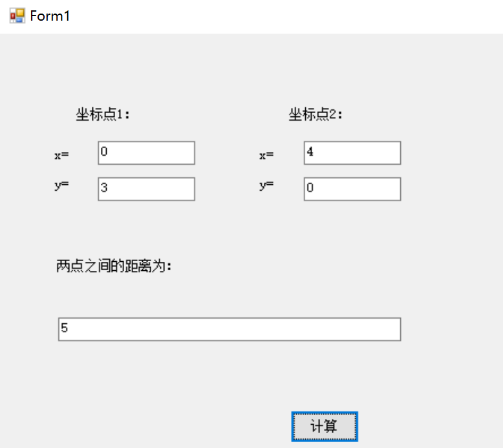Viewport: 503px width, 448px height.
Task: Click the x= label under 坐标点2
Action: click(x=266, y=155)
